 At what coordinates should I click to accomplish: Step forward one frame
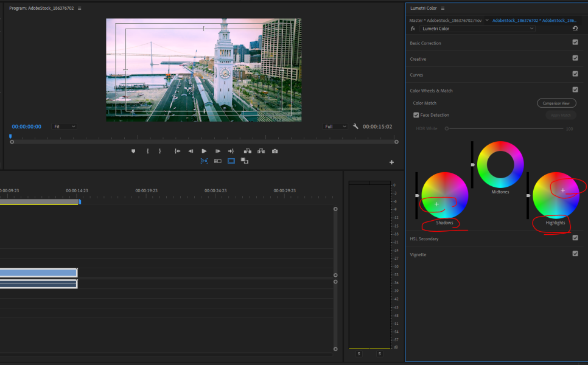218,151
